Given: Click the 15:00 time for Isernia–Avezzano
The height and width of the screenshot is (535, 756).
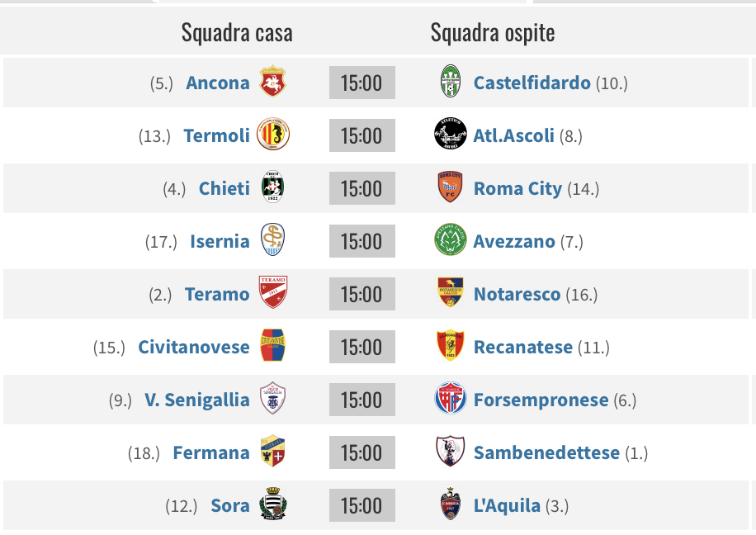Looking at the screenshot, I should click(362, 241).
